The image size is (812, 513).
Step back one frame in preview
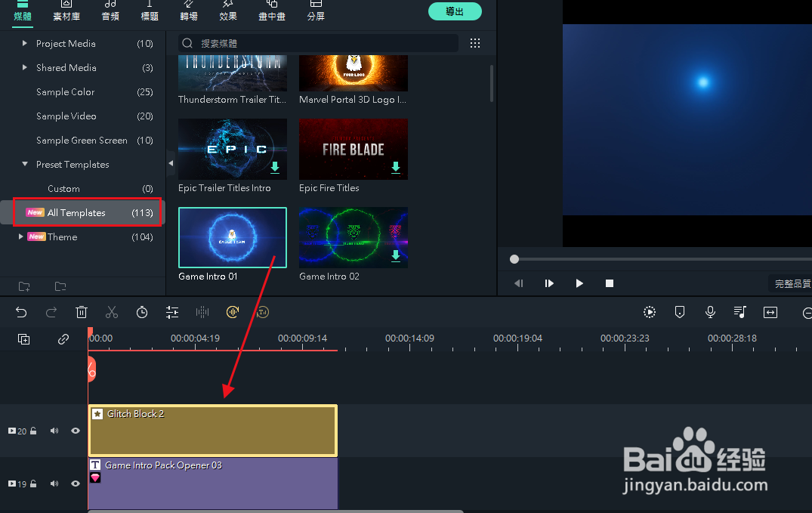[518, 283]
